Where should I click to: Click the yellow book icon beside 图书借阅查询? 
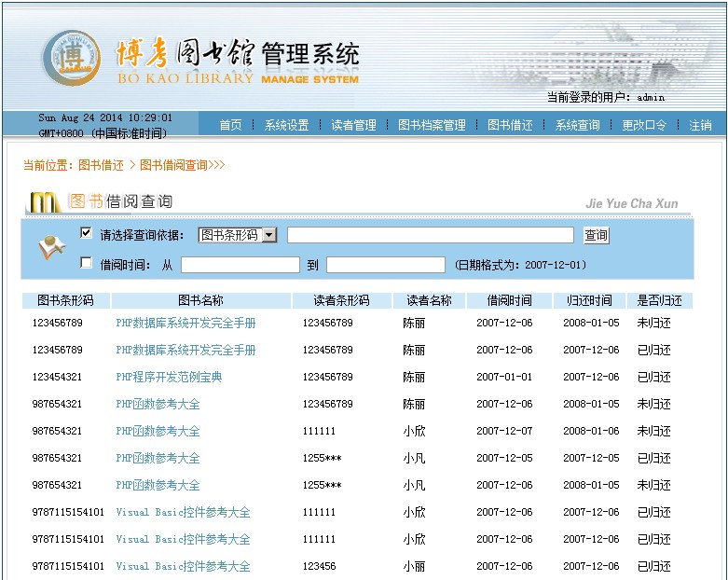[45, 202]
